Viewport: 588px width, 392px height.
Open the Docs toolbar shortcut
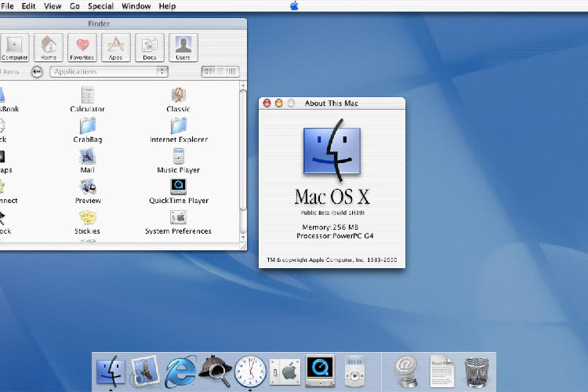pyautogui.click(x=149, y=47)
